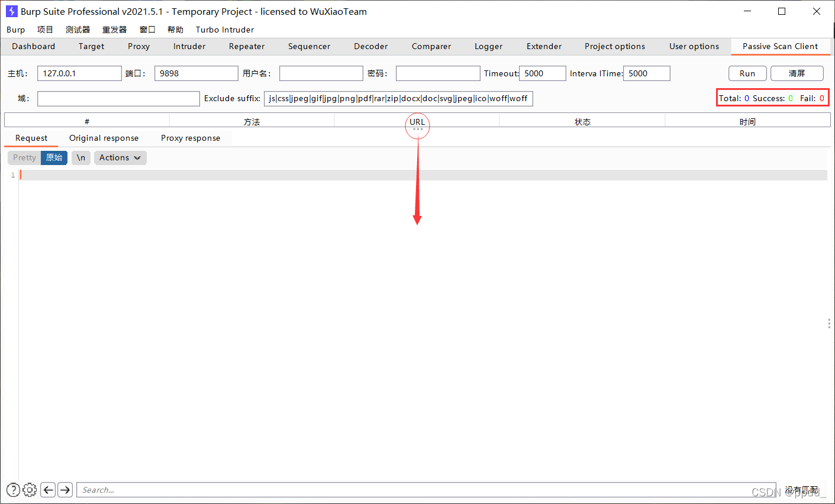This screenshot has width=835, height=504.
Task: Open the Burp menu
Action: 16,30
